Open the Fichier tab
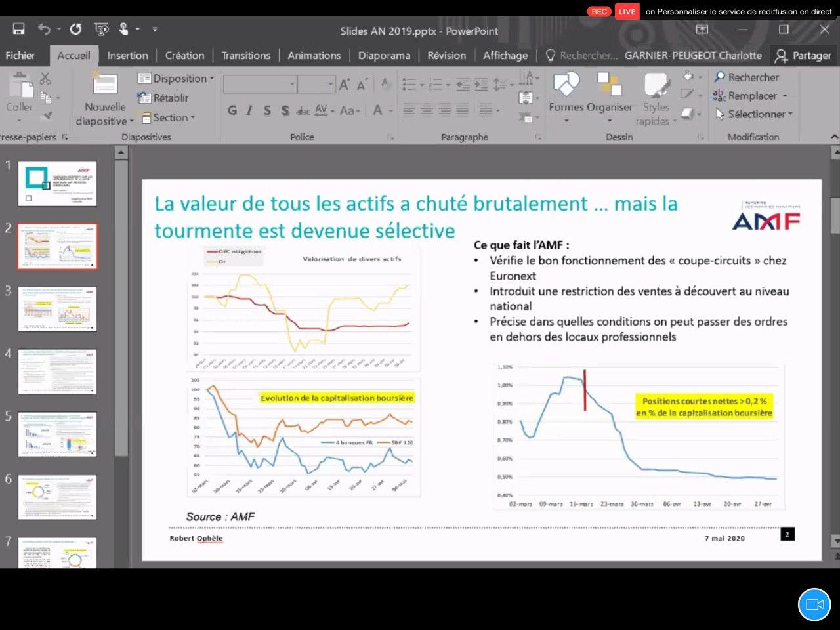Viewport: 840px width, 630px height. 20,55
